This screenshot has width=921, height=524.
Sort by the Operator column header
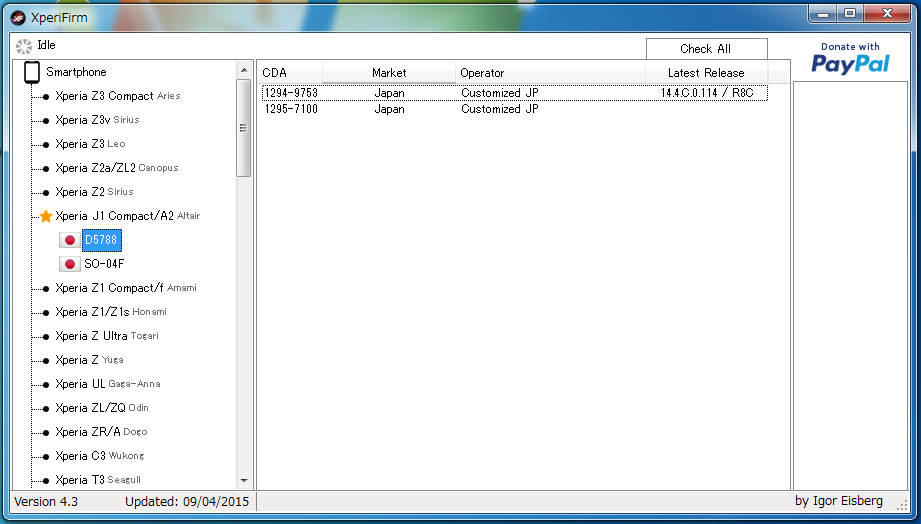pyautogui.click(x=550, y=73)
